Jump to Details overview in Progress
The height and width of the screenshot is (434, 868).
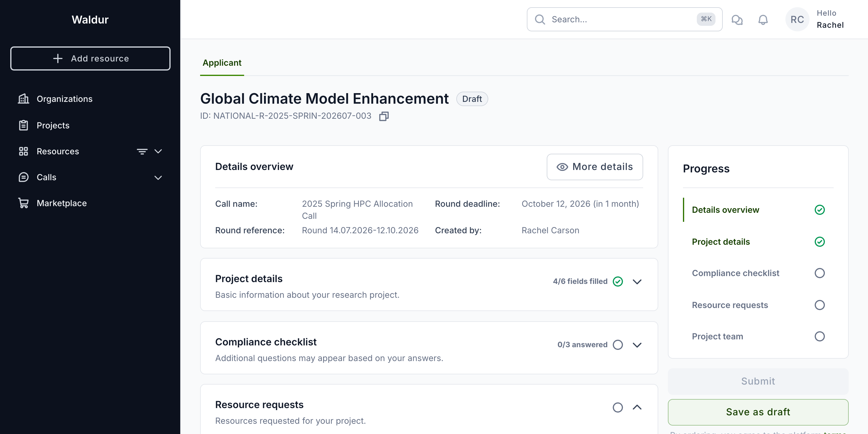click(x=725, y=209)
